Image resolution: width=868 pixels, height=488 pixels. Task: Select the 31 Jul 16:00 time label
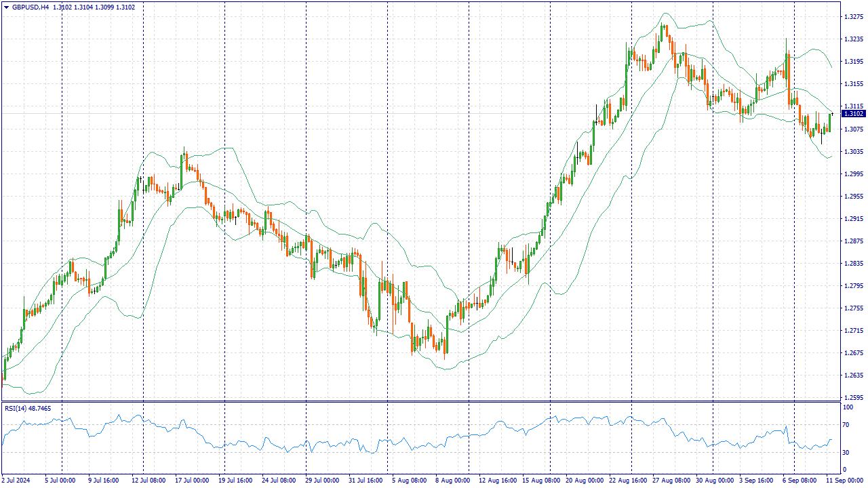[x=366, y=481]
